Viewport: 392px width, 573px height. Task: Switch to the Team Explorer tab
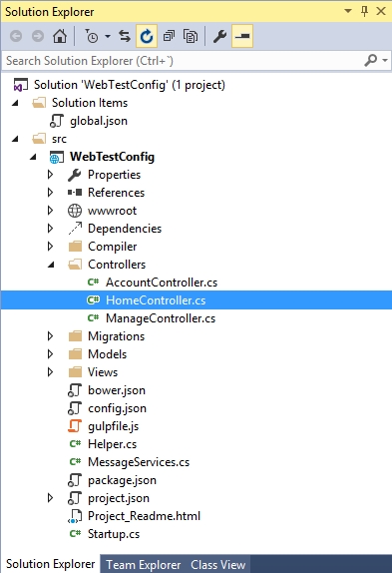pos(143,565)
